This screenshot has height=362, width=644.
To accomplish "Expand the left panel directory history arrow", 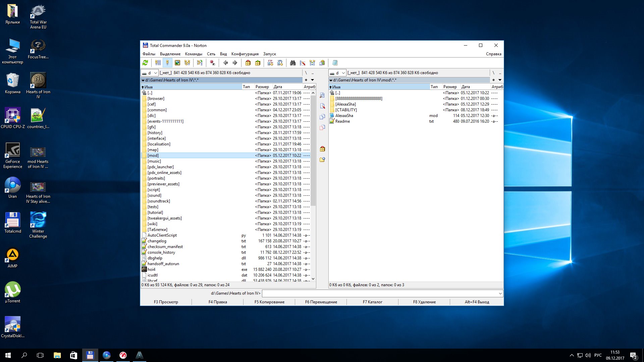I will [312, 80].
